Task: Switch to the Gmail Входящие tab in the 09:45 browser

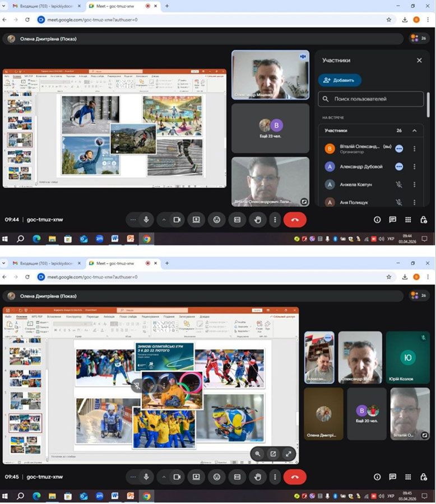Action: 47,263
